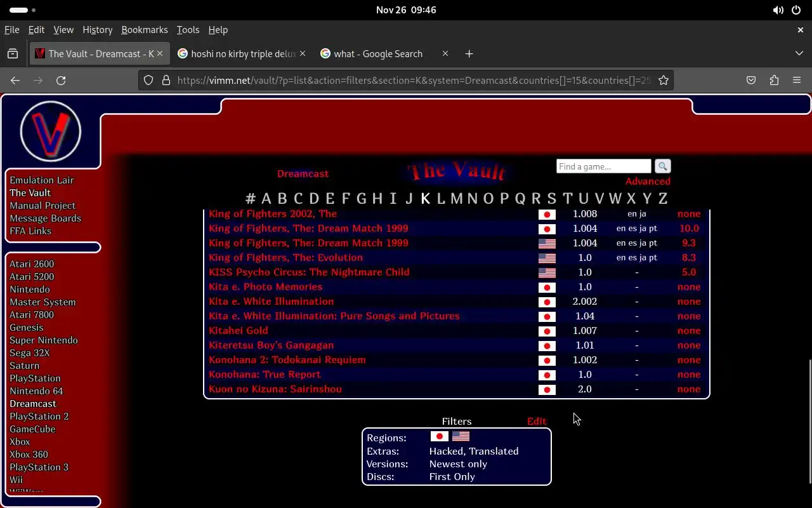Viewport: 812px width, 508px height.
Task: Select the GameCube system link
Action: pyautogui.click(x=32, y=429)
